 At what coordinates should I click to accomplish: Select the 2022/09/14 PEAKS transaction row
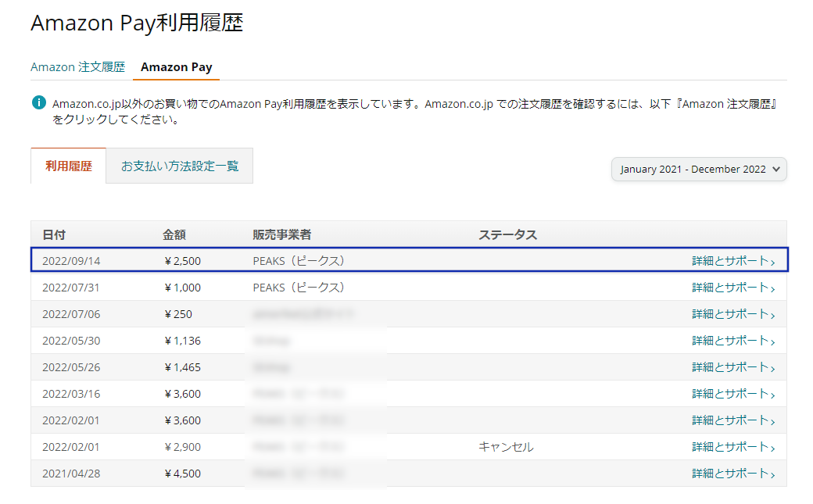(x=410, y=259)
